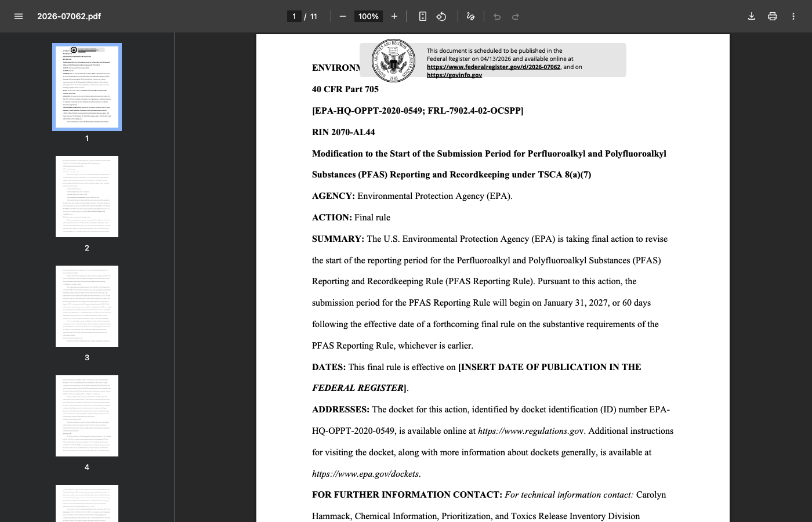The height and width of the screenshot is (522, 812).
Task: Zoom out of the document
Action: coord(343,16)
